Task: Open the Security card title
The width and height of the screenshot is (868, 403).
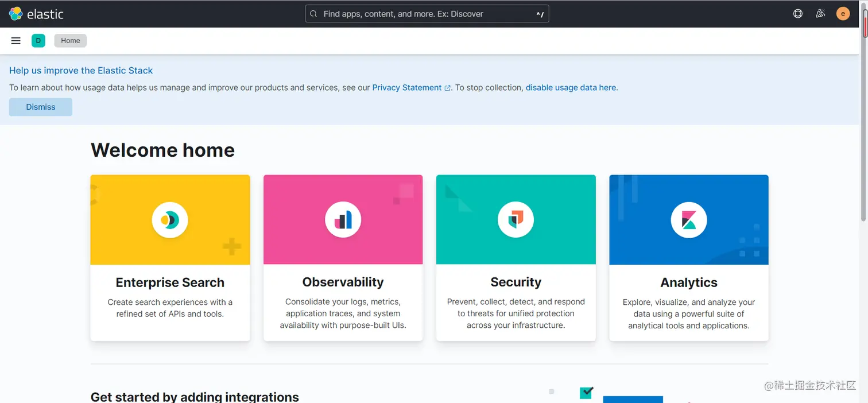Action: pos(516,282)
